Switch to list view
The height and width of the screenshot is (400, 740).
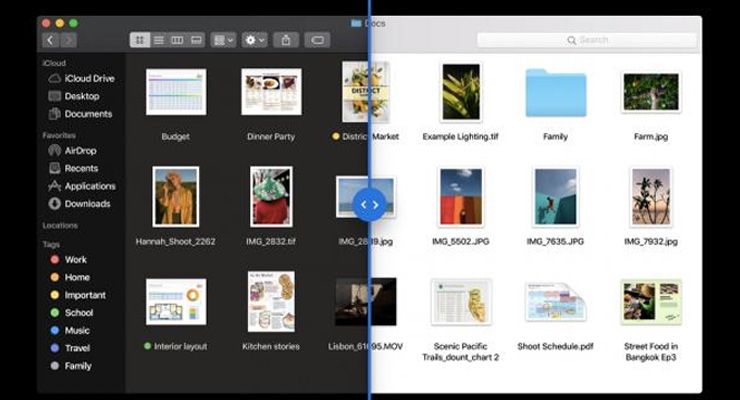(158, 40)
